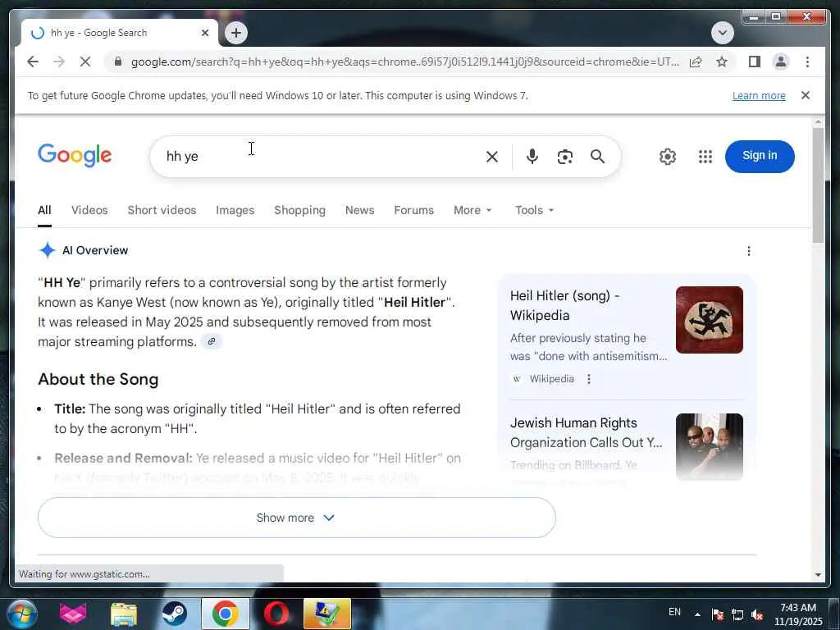The width and height of the screenshot is (840, 630).
Task: Expand the Tools dropdown
Action: 534,211
